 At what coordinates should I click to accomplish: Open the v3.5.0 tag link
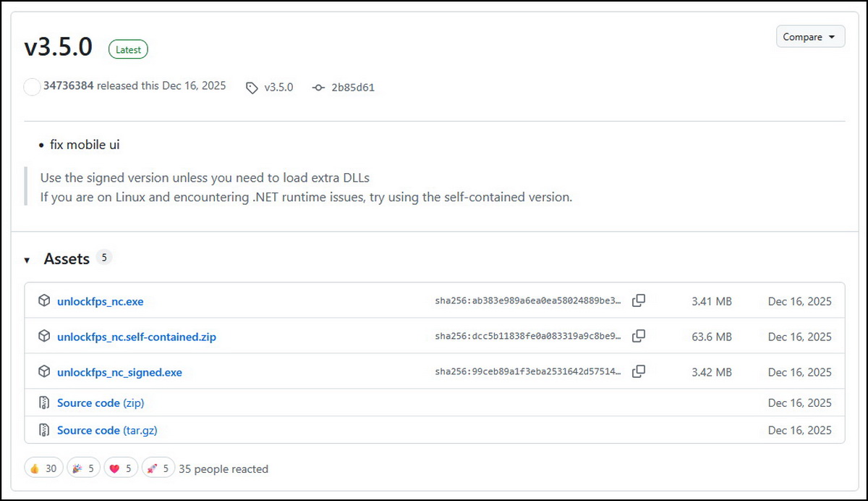click(x=278, y=88)
